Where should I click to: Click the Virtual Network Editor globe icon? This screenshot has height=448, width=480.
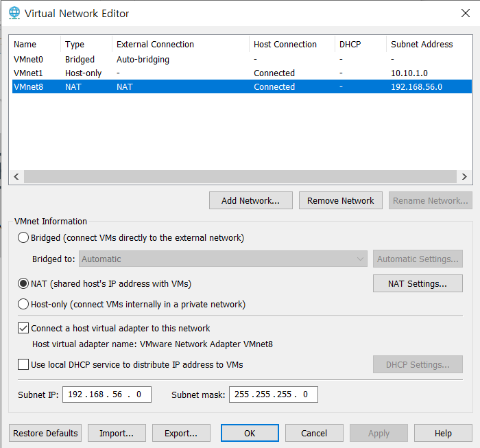(x=14, y=13)
